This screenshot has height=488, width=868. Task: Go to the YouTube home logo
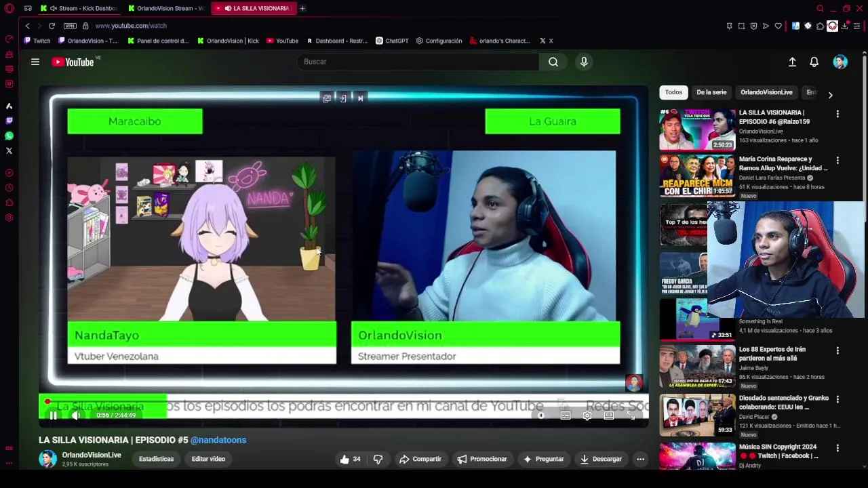73,62
